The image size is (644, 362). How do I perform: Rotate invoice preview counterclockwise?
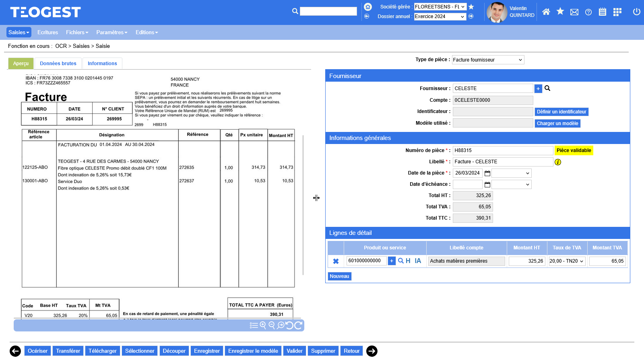point(289,325)
